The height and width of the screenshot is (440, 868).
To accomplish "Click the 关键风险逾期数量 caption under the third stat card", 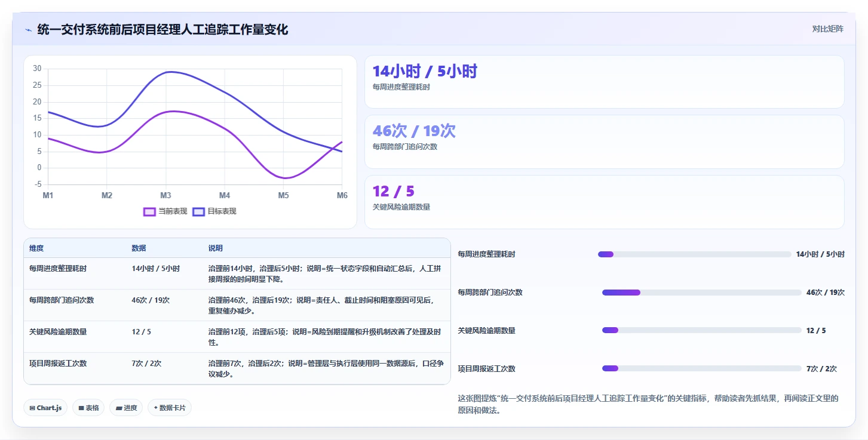I will click(x=401, y=207).
